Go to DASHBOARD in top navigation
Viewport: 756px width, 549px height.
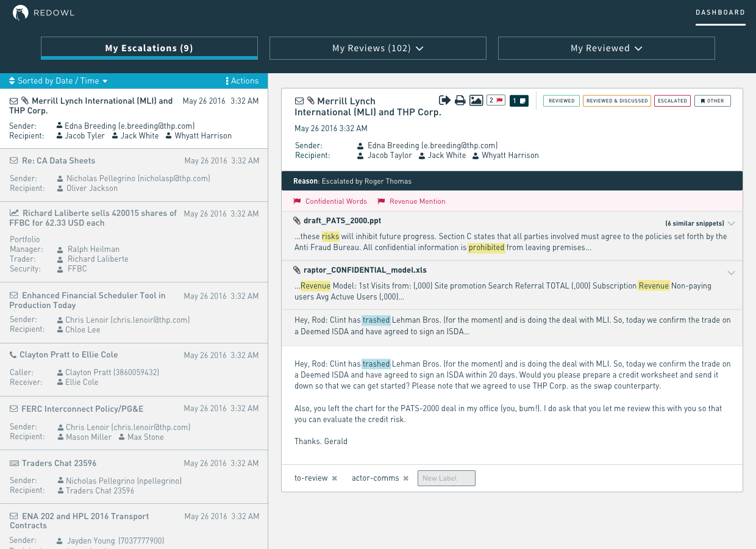721,12
